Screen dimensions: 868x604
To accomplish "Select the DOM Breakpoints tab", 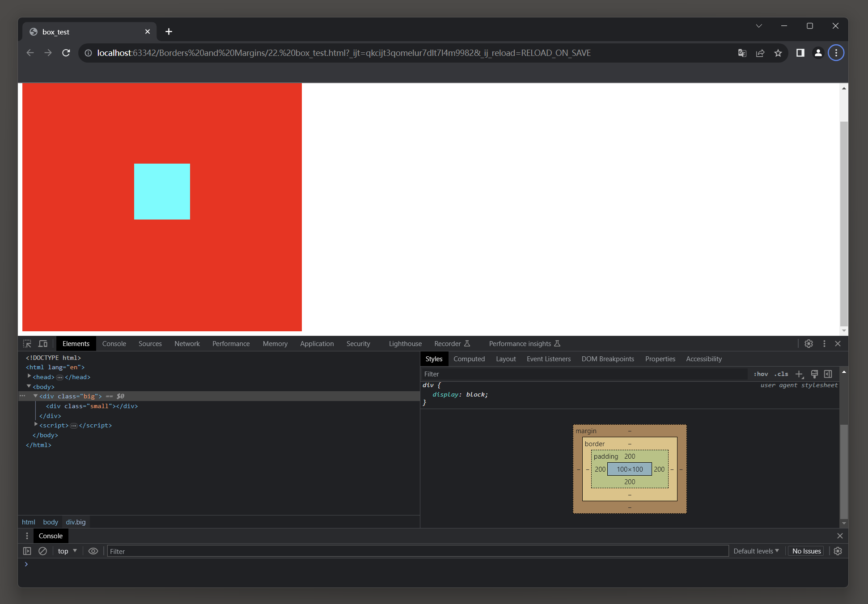I will [608, 359].
